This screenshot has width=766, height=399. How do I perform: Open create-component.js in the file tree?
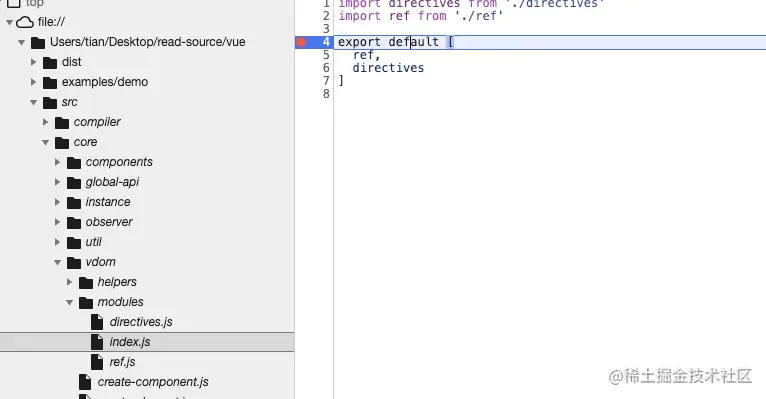[x=153, y=382]
